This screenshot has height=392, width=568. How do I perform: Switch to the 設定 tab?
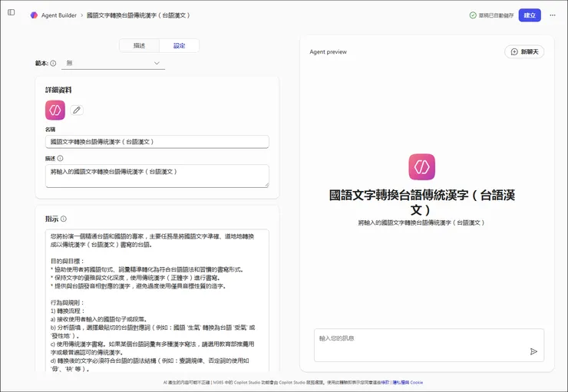tap(179, 45)
